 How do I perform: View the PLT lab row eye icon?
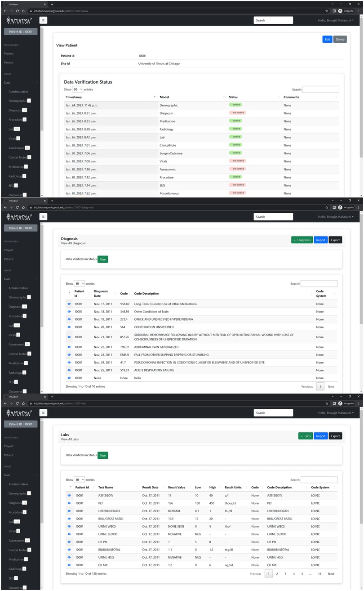69,503
